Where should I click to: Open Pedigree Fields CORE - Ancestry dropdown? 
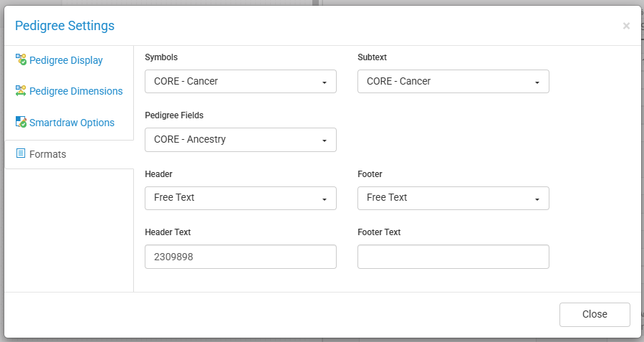[x=240, y=140]
